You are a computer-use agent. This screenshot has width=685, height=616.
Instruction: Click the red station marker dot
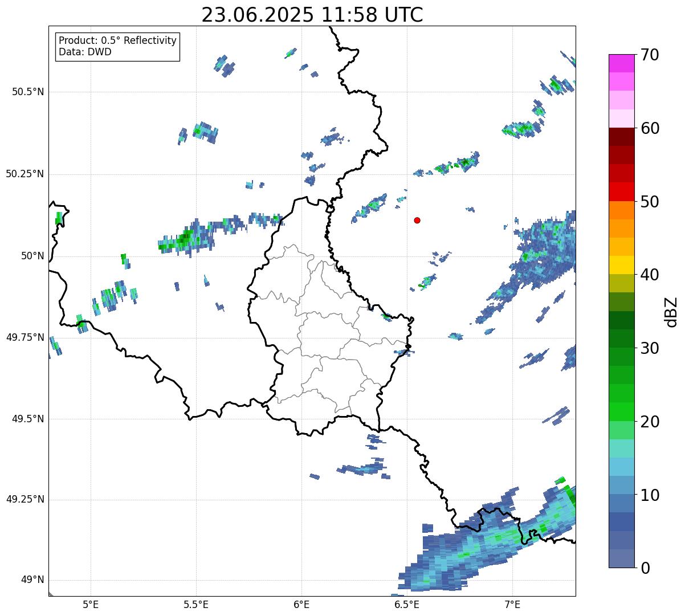417,220
